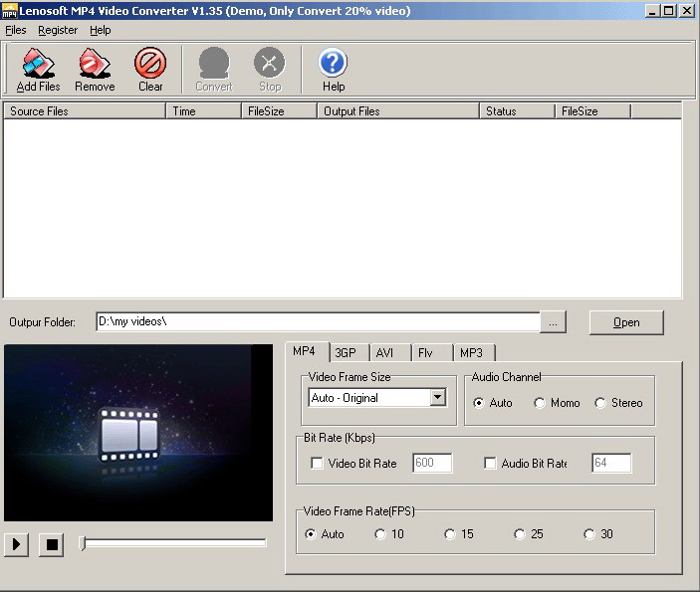Switch to the AVI format tab
This screenshot has width=700, height=592.
pyautogui.click(x=384, y=352)
